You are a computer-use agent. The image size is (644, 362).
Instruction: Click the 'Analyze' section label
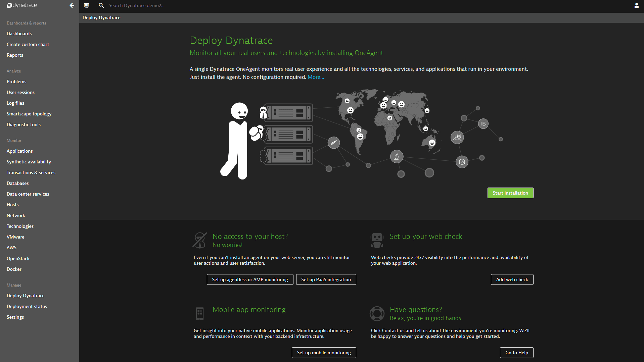pos(14,71)
